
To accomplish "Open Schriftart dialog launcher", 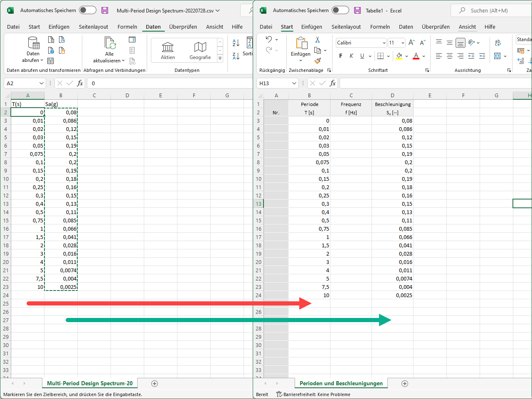I will click(x=427, y=71).
